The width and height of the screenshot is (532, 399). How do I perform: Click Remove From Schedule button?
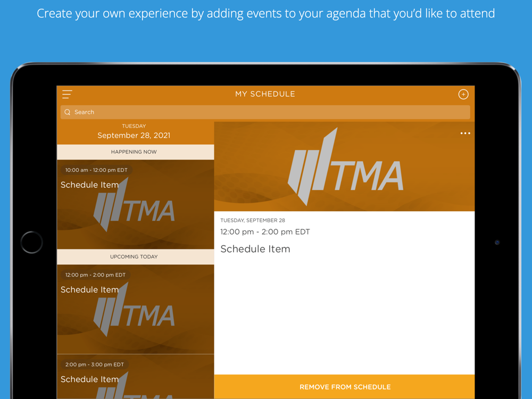[344, 387]
